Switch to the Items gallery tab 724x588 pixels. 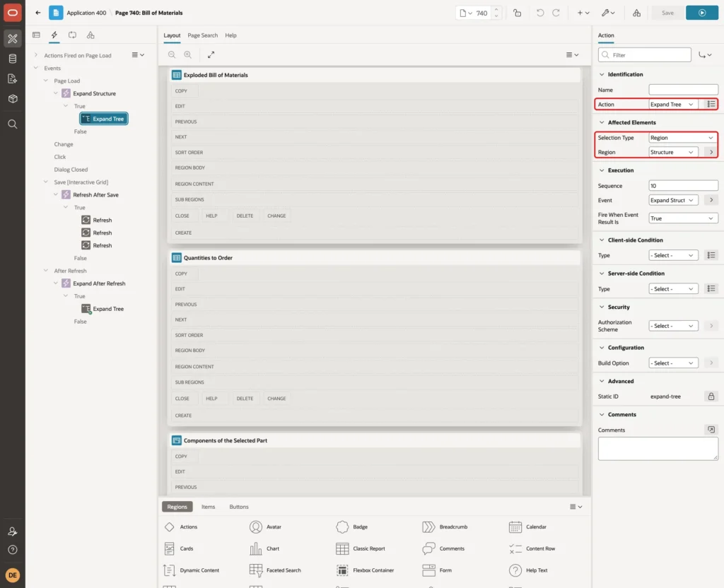[209, 507]
